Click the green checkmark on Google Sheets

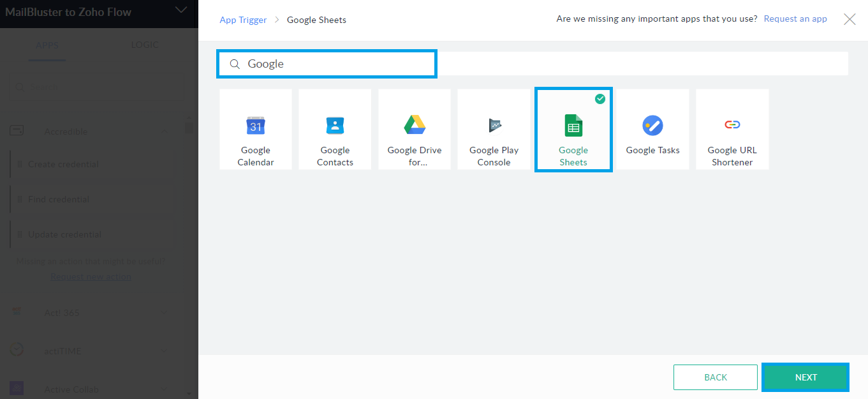coord(600,99)
